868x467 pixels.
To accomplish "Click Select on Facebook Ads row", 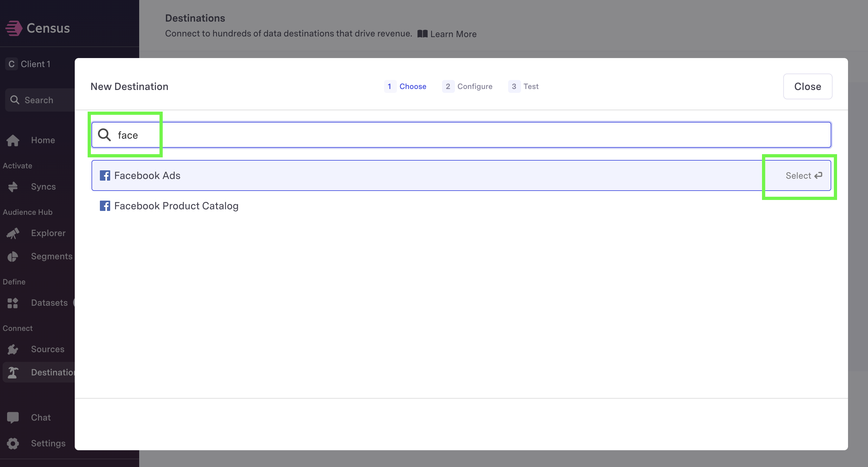I will tap(804, 176).
